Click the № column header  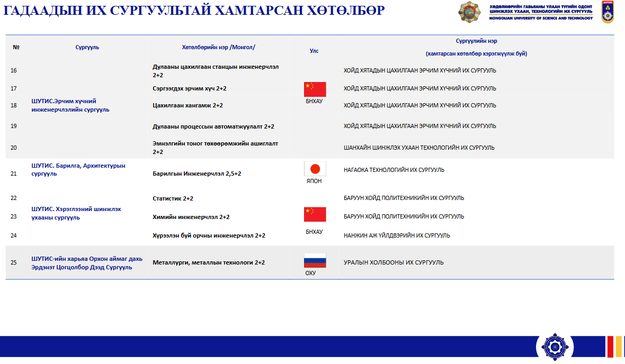click(16, 47)
